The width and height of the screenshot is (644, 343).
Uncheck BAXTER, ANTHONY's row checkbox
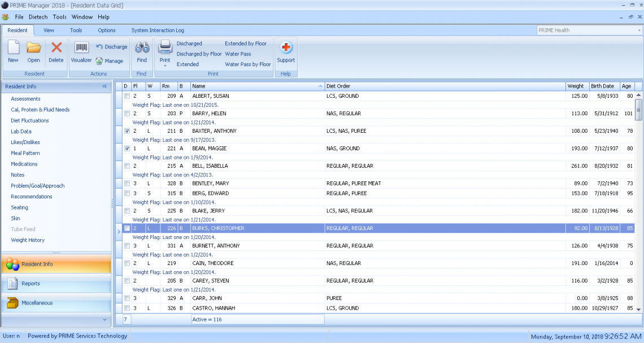(127, 131)
